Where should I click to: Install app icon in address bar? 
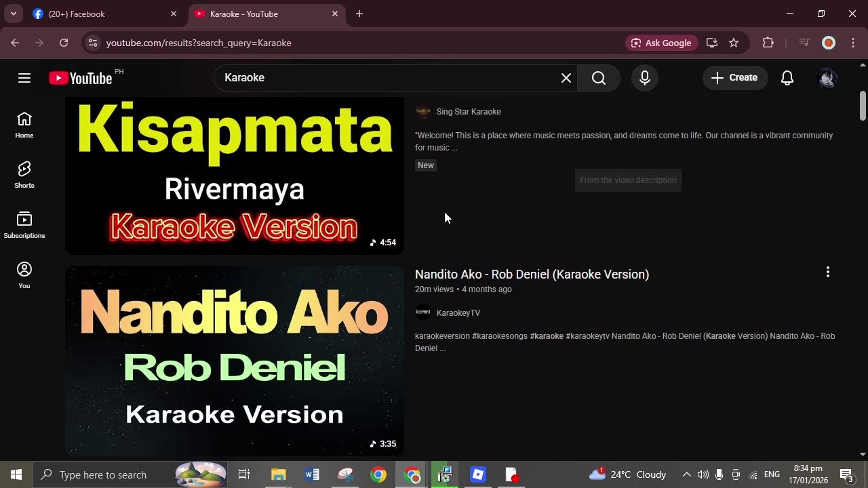[712, 43]
